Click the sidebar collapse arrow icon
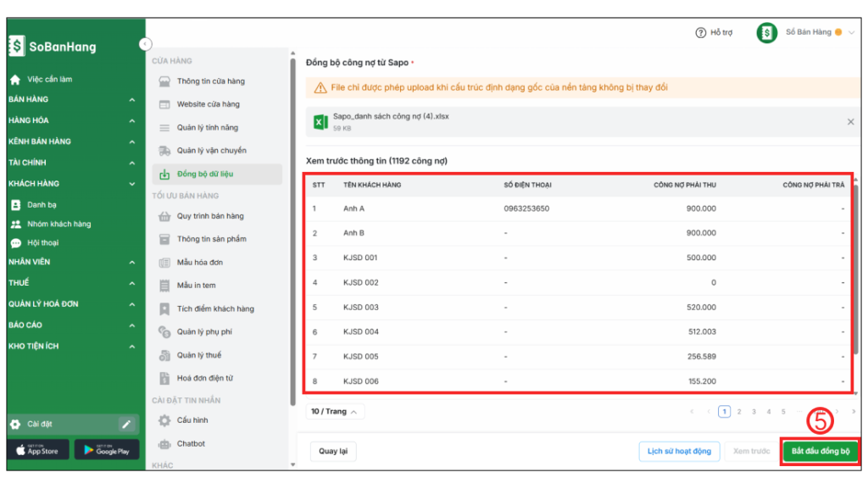Screen dimensions: 868x489 pos(146,43)
